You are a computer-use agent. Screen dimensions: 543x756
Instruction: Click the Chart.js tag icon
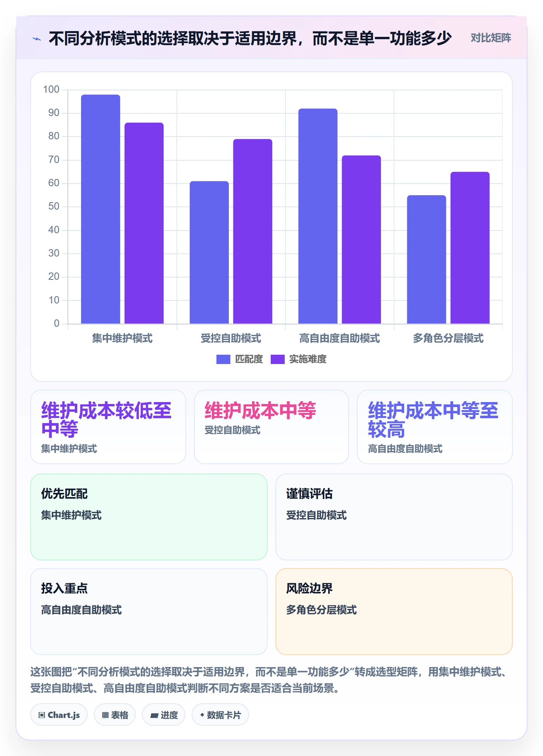tap(42, 715)
